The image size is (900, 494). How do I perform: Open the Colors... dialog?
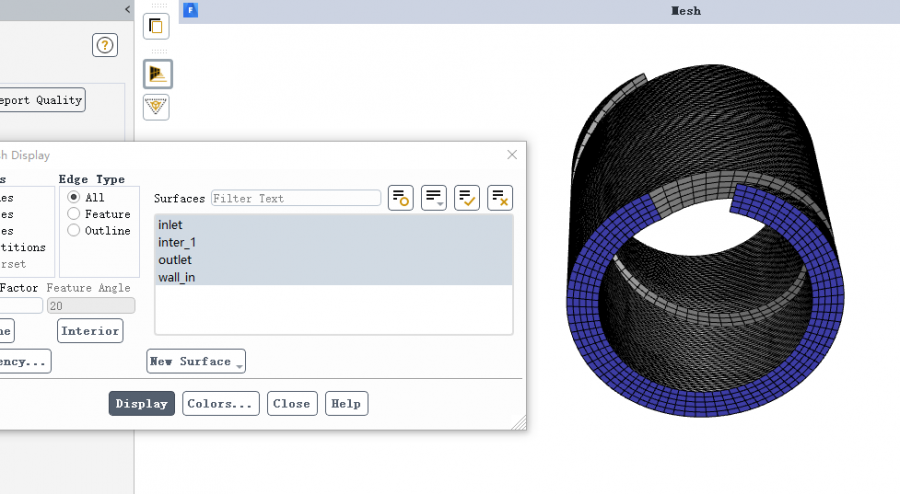pos(221,404)
